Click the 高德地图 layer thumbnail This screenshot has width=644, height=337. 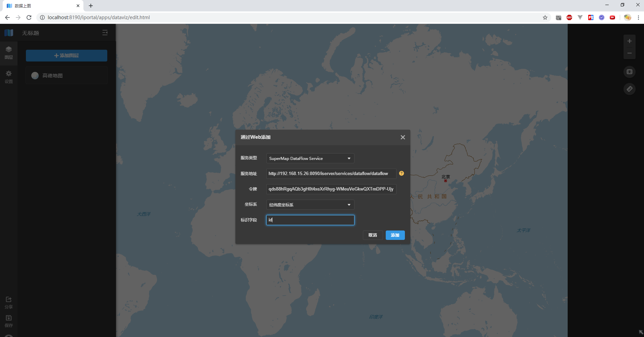tap(35, 75)
